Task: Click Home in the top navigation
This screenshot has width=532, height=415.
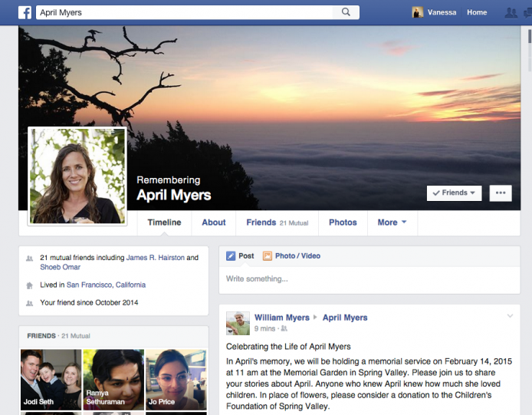Action: click(x=477, y=12)
